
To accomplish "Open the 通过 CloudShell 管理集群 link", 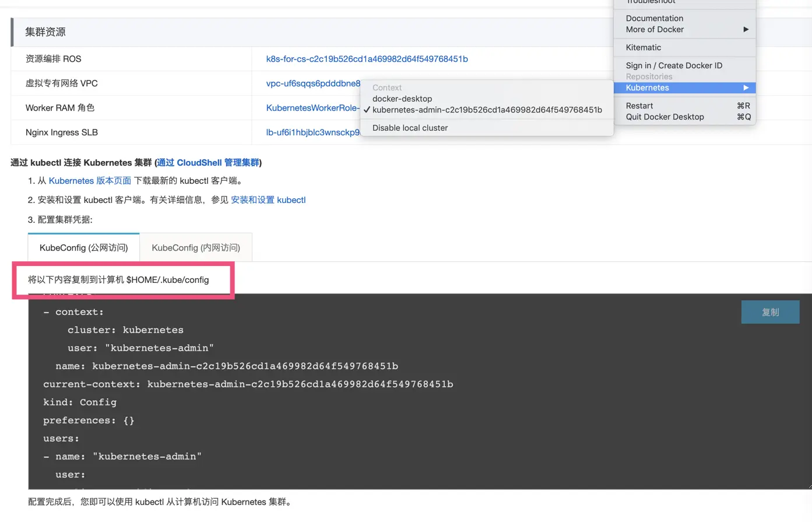I will 208,163.
